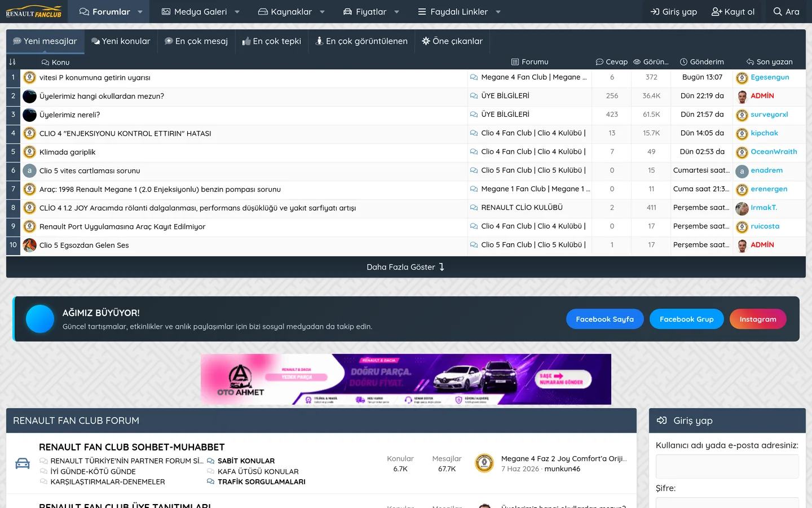The width and height of the screenshot is (812, 508).
Task: Click the munkun46 username link
Action: coord(562,469)
